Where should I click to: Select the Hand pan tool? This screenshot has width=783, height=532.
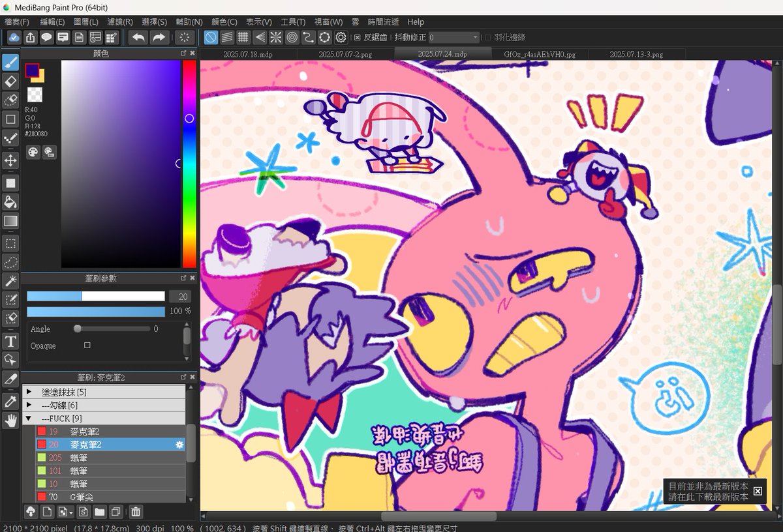coord(10,421)
